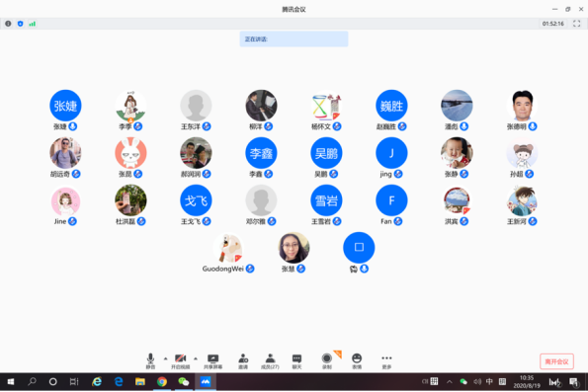The image size is (588, 392).
Task: Select participant 张婕 avatar
Action: (65, 106)
